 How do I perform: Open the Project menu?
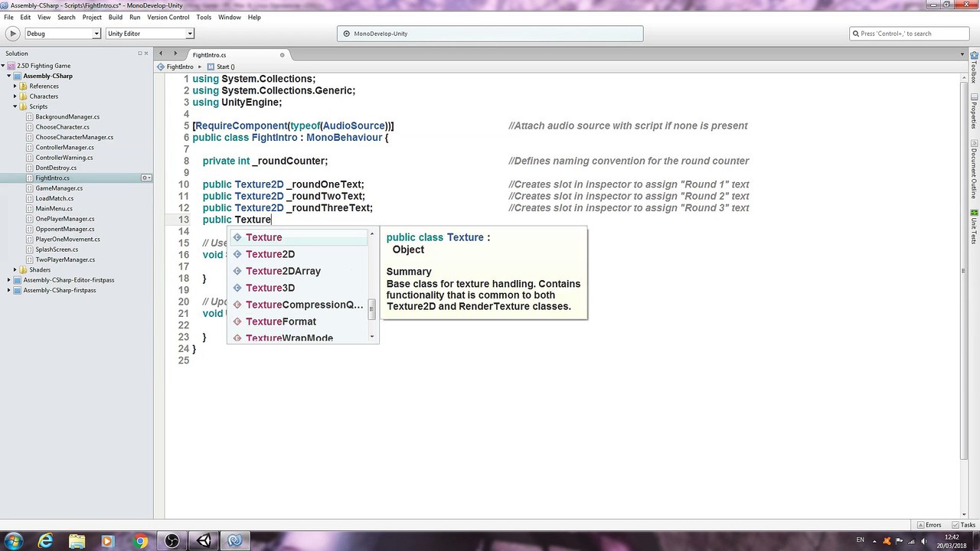click(92, 17)
